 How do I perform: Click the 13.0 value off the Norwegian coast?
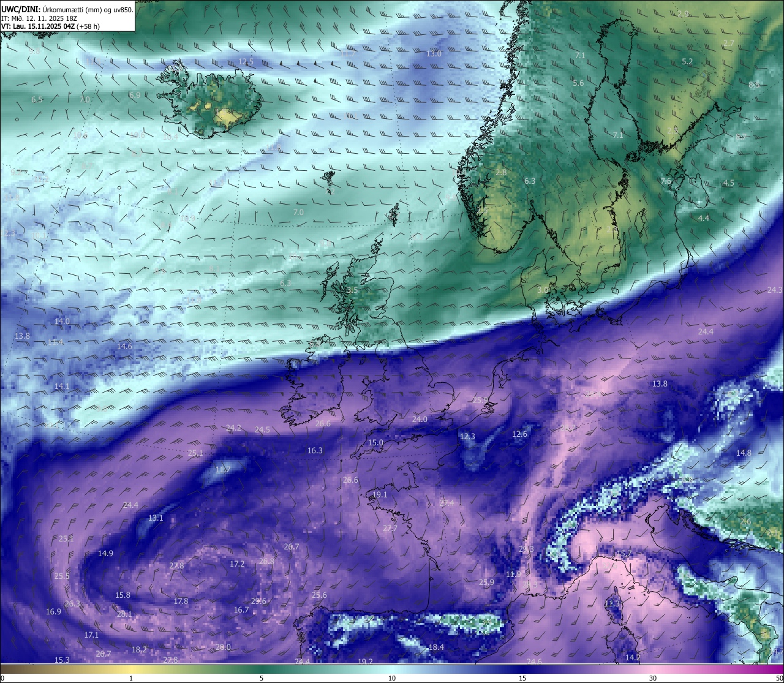click(434, 54)
